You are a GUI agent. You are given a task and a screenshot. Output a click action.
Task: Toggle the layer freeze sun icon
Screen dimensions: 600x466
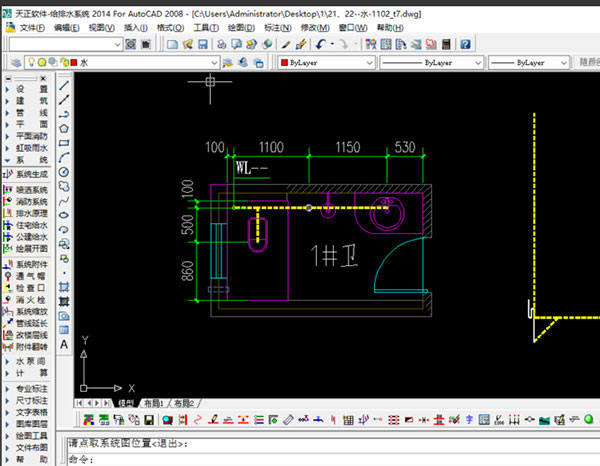pyautogui.click(x=42, y=63)
